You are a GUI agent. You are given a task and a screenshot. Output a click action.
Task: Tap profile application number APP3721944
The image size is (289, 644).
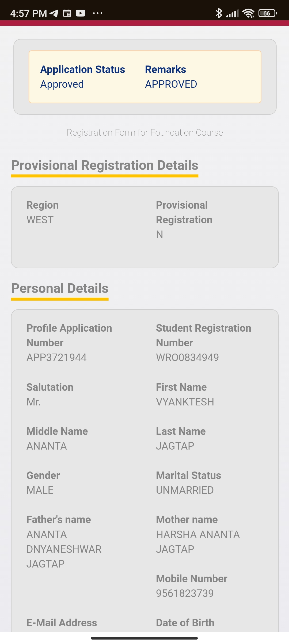tap(56, 358)
